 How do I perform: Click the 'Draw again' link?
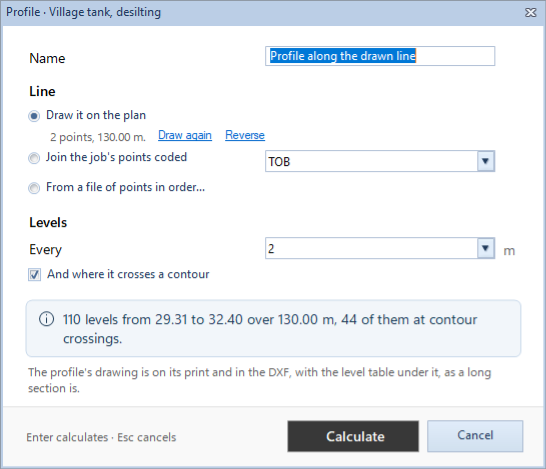point(185,135)
